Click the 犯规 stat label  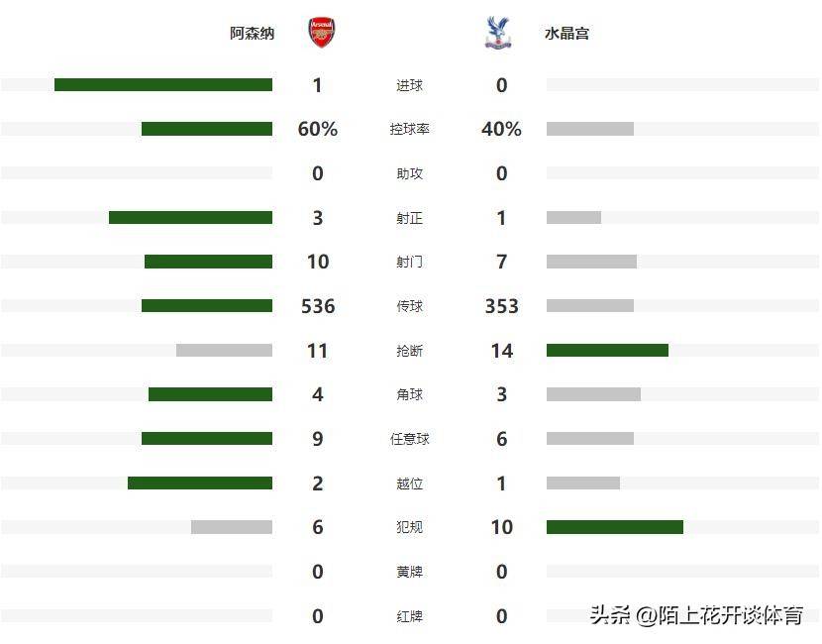coord(409,527)
